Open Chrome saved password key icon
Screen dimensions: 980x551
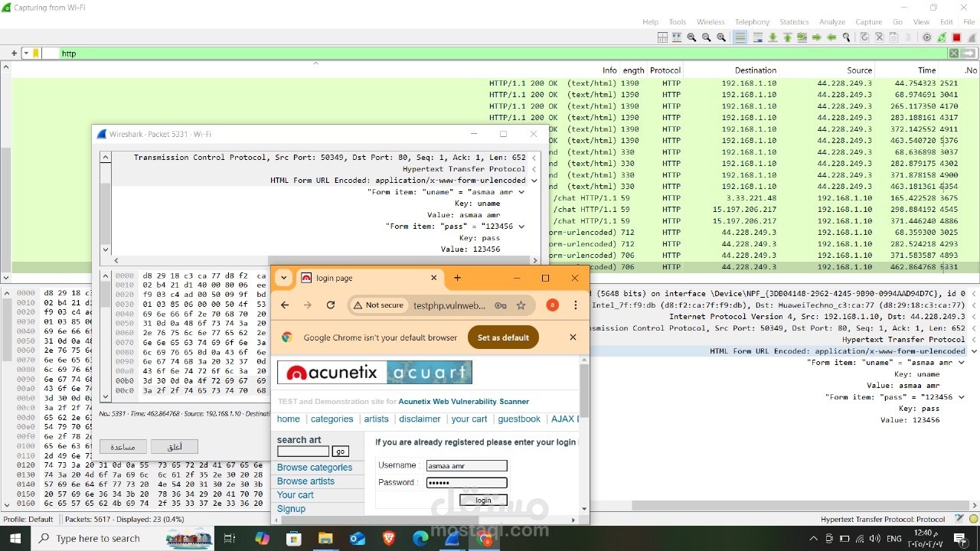[x=501, y=305]
